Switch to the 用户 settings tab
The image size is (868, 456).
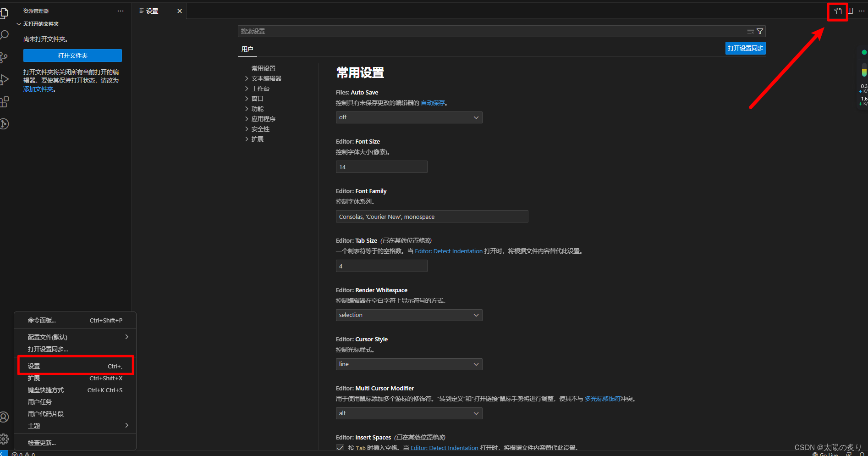tap(247, 49)
